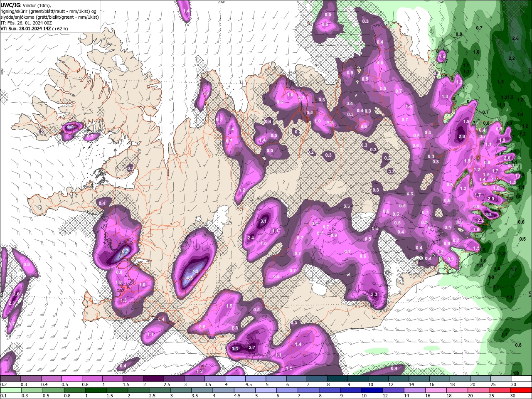Click the '7' label in lower legend row

point(299,396)
